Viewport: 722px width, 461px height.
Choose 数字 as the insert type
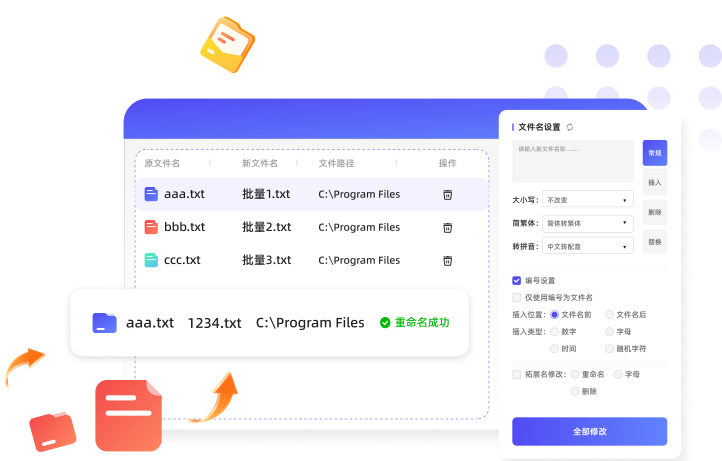coord(555,332)
